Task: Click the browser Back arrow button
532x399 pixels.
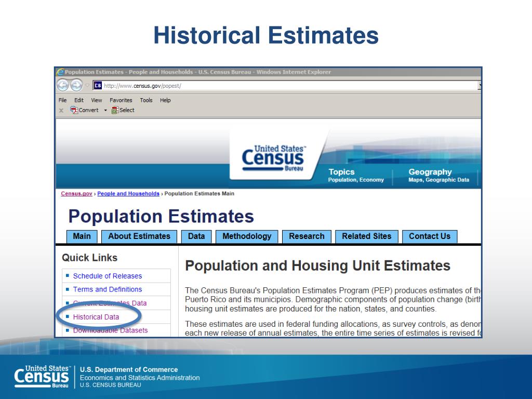Action: click(63, 85)
